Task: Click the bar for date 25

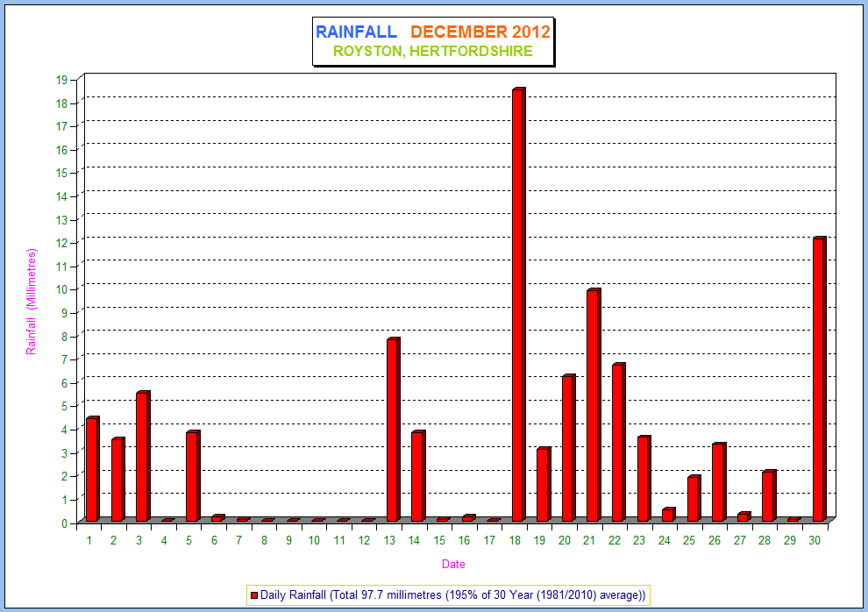Action: [694, 498]
